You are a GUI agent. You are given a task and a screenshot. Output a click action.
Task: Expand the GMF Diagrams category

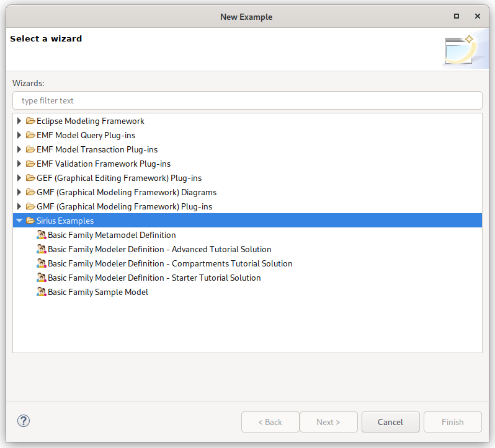coord(19,192)
